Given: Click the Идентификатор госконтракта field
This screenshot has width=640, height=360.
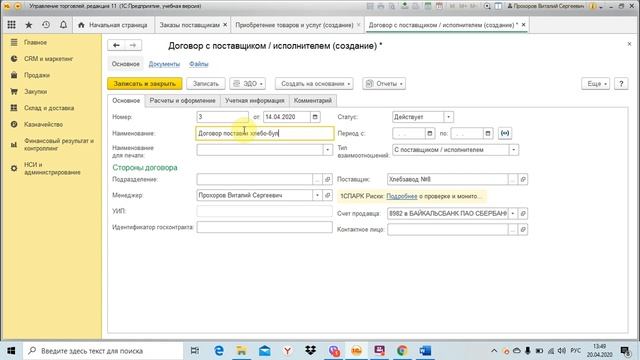Looking at the screenshot, I should (x=264, y=227).
